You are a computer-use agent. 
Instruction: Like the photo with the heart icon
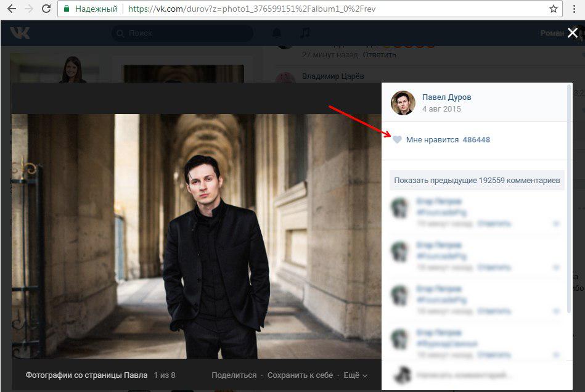pos(398,140)
